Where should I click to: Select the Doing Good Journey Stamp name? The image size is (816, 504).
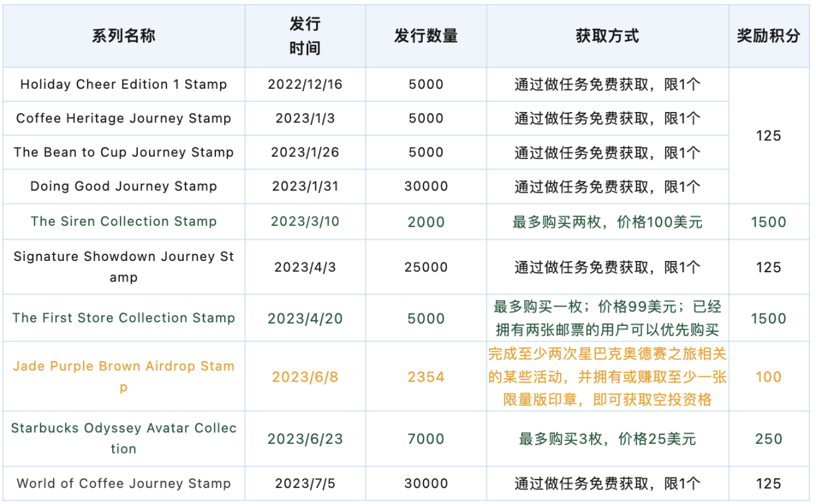click(123, 186)
